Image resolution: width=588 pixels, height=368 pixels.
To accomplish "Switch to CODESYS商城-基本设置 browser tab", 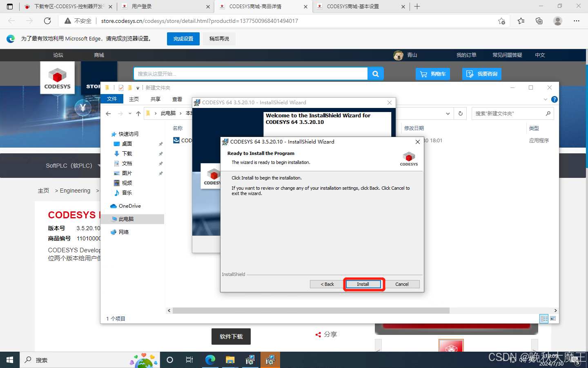I will [x=361, y=7].
